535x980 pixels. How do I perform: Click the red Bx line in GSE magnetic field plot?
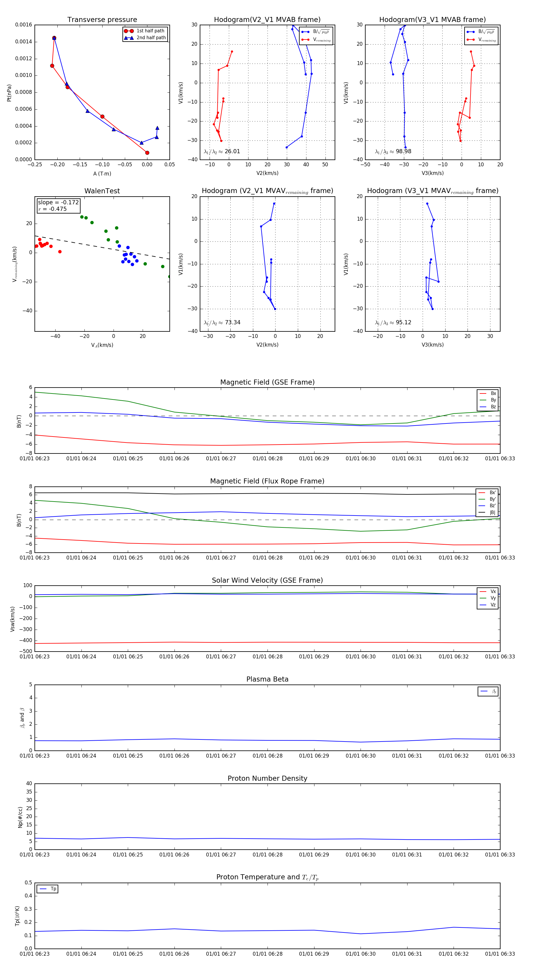coord(267,445)
